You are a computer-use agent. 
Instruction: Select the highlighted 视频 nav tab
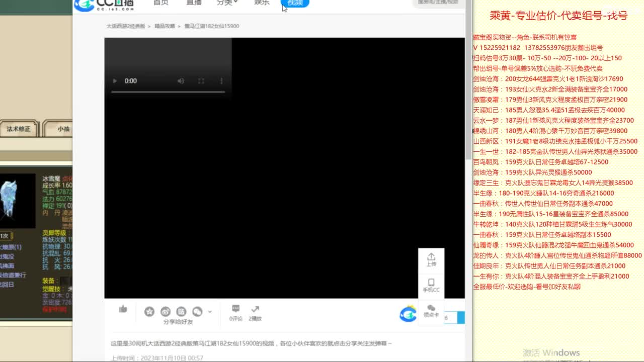(x=295, y=3)
